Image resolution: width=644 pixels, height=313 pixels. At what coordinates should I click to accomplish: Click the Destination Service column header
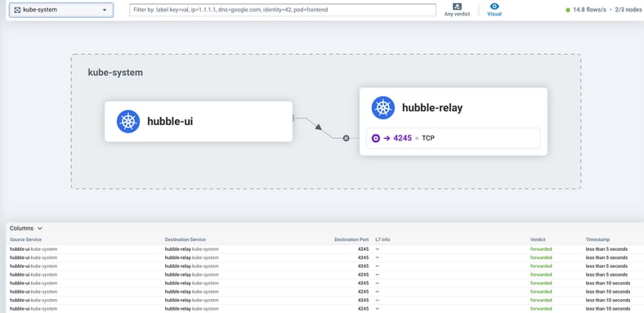(185, 240)
